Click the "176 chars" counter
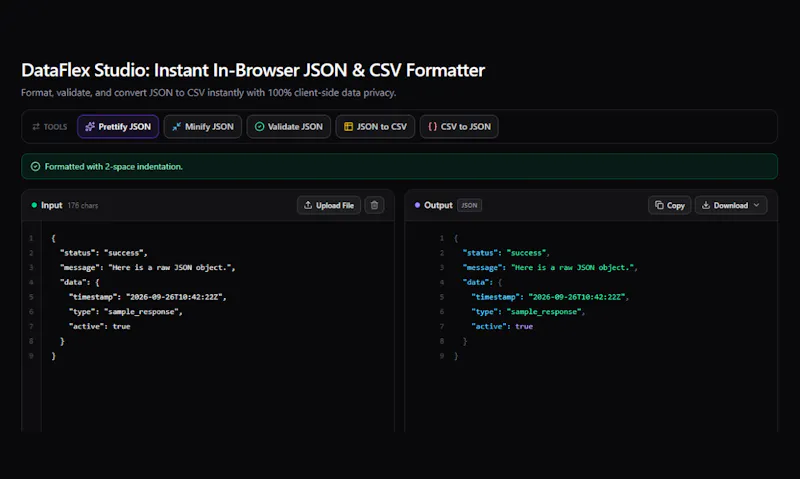 tap(83, 206)
